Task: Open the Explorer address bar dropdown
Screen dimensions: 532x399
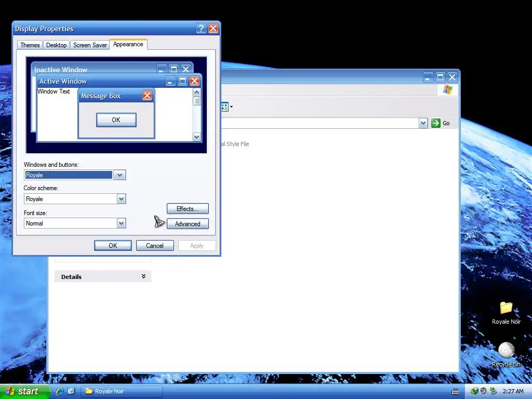Action: tap(423, 123)
